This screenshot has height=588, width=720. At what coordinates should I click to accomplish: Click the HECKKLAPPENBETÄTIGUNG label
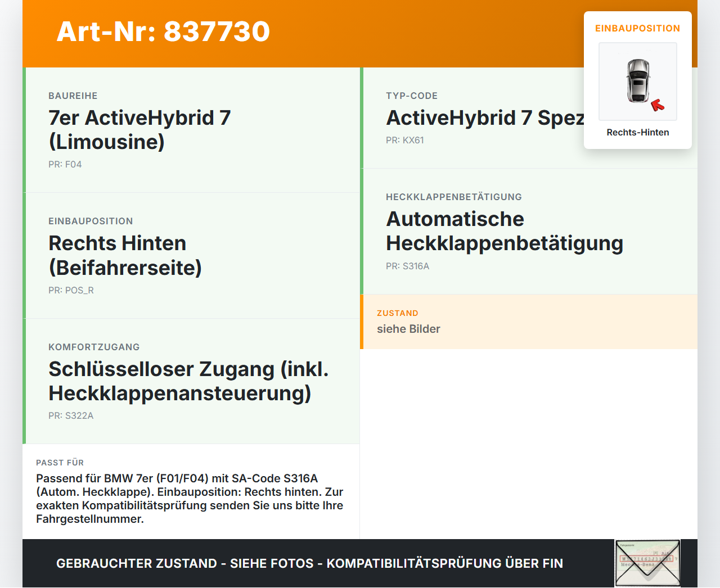pos(454,197)
